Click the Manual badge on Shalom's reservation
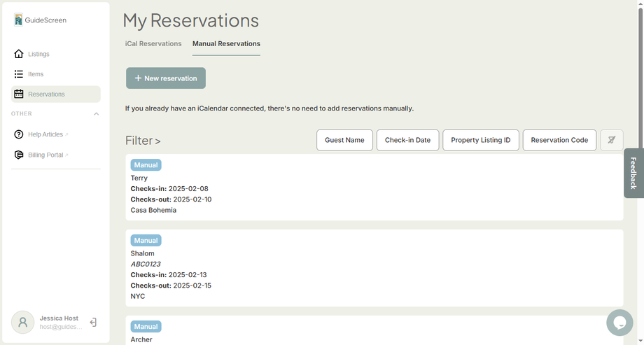Viewport: 644px width, 345px height. (146, 240)
